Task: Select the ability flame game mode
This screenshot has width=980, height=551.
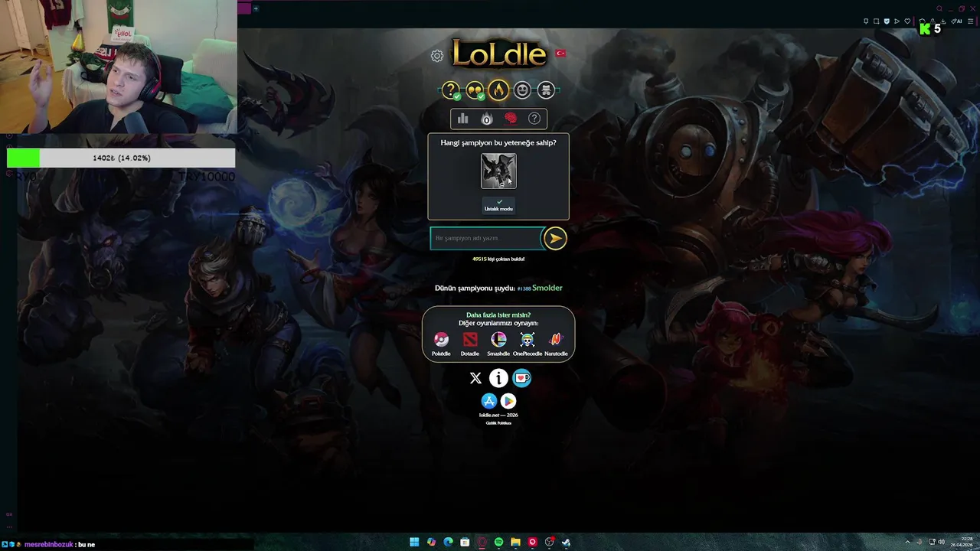Action: click(498, 90)
